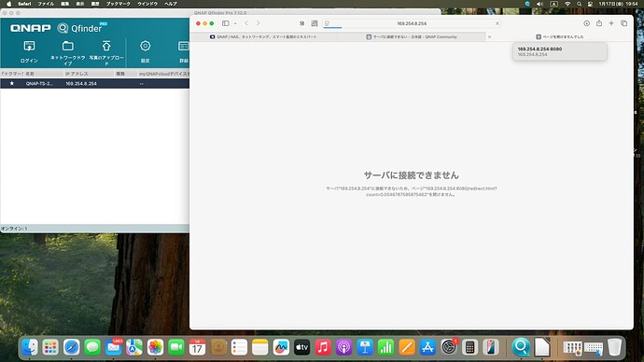The image size is (644, 362).
Task: Click the myQNAPcloud column header
Action: pyautogui.click(x=163, y=74)
